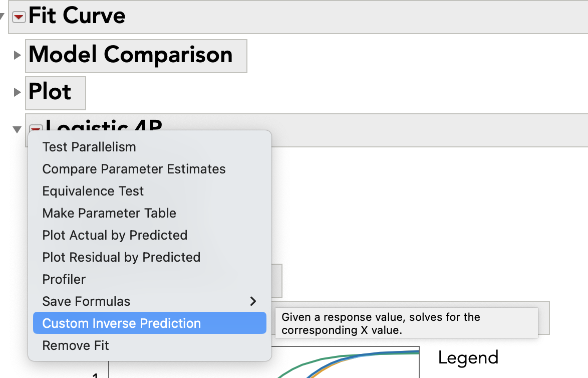Screen dimensions: 588x378
Task: Collapse the Logistic 4P disclosure triangle
Action: coord(17,129)
